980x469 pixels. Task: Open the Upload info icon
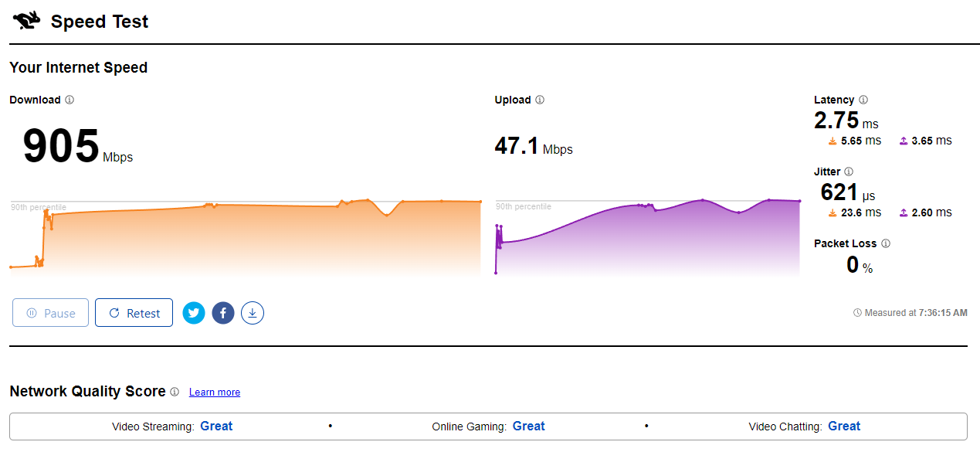pyautogui.click(x=540, y=100)
